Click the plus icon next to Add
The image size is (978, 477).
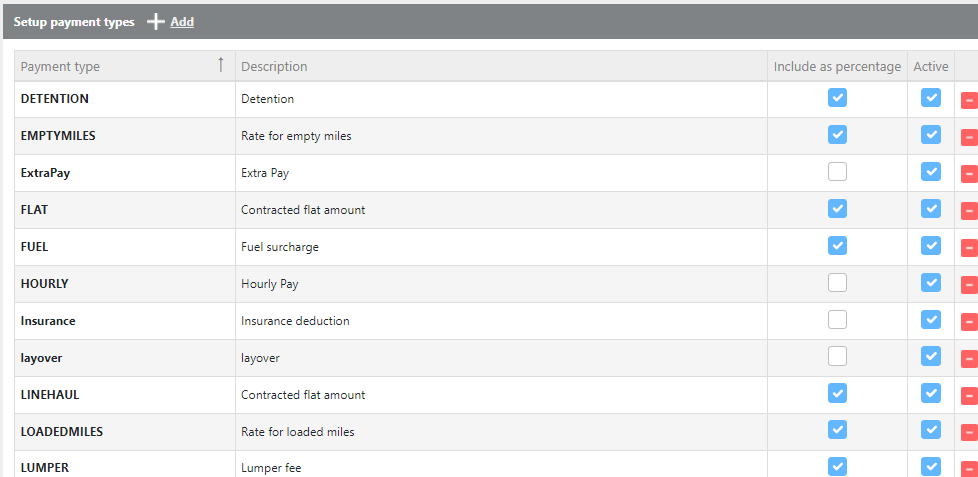pyautogui.click(x=155, y=21)
